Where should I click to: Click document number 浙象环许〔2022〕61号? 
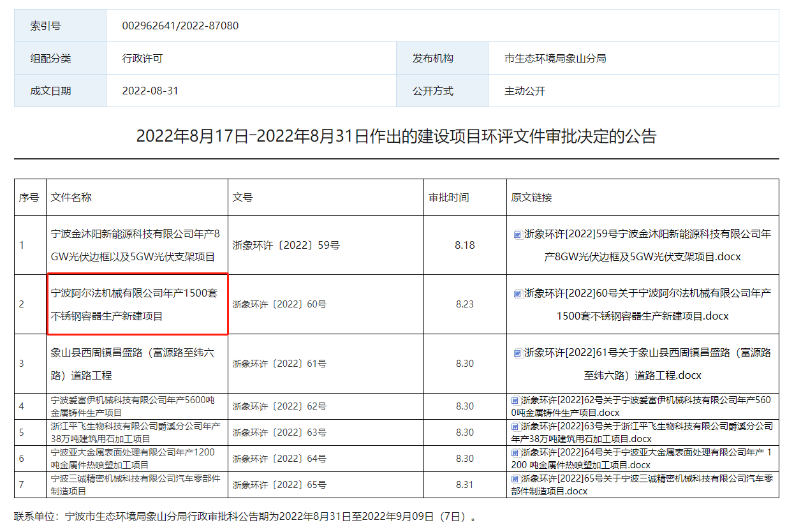tap(279, 364)
